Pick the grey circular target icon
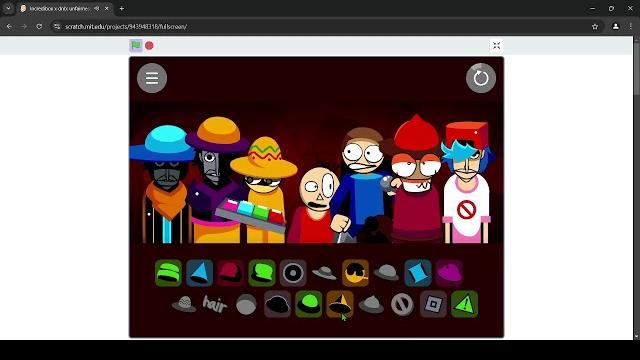The width and height of the screenshot is (640, 360). coord(293,273)
